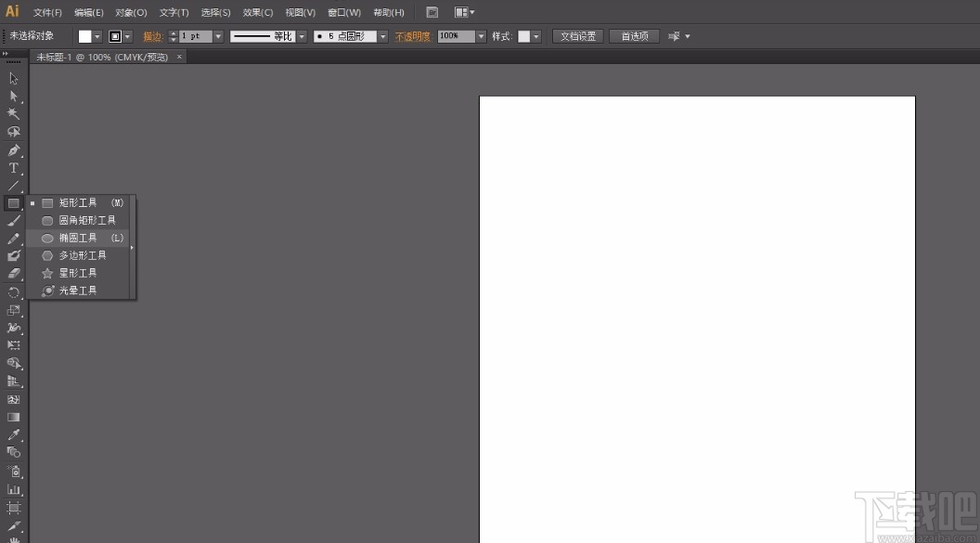Choose 椭圆工具 from the shape flyout
This screenshot has width=980, height=543.
pyautogui.click(x=80, y=238)
